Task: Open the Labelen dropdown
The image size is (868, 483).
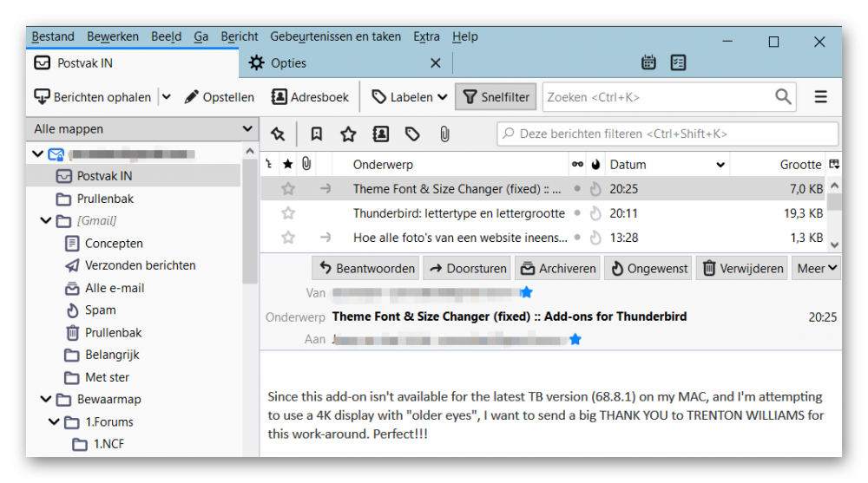Action: pyautogui.click(x=410, y=97)
